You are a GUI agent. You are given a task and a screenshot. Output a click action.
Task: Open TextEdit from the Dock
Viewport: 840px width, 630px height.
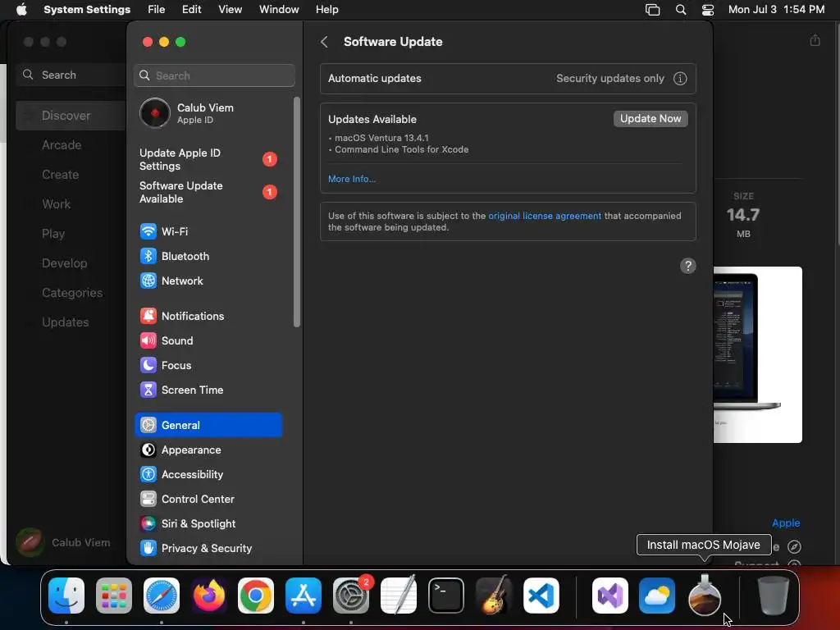pyautogui.click(x=399, y=596)
